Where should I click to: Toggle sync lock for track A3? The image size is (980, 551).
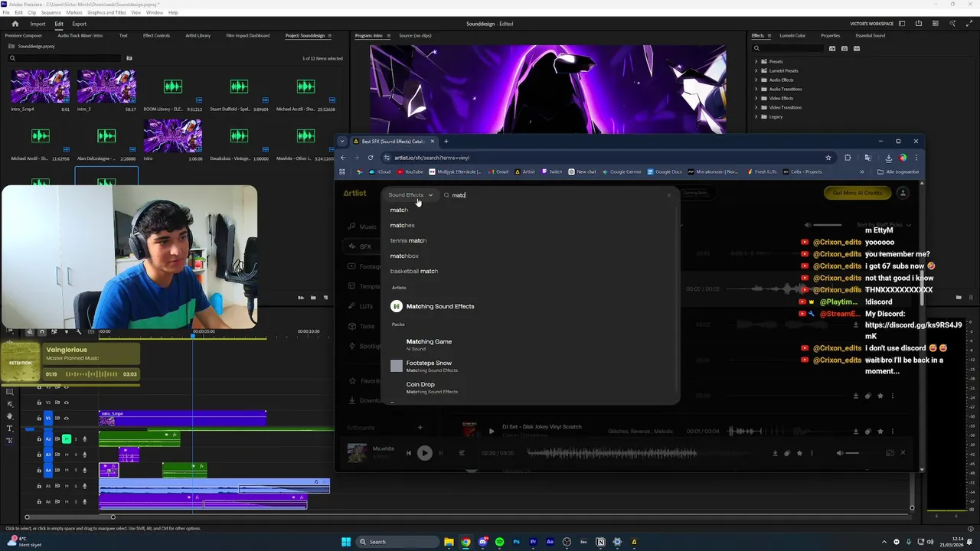click(57, 455)
